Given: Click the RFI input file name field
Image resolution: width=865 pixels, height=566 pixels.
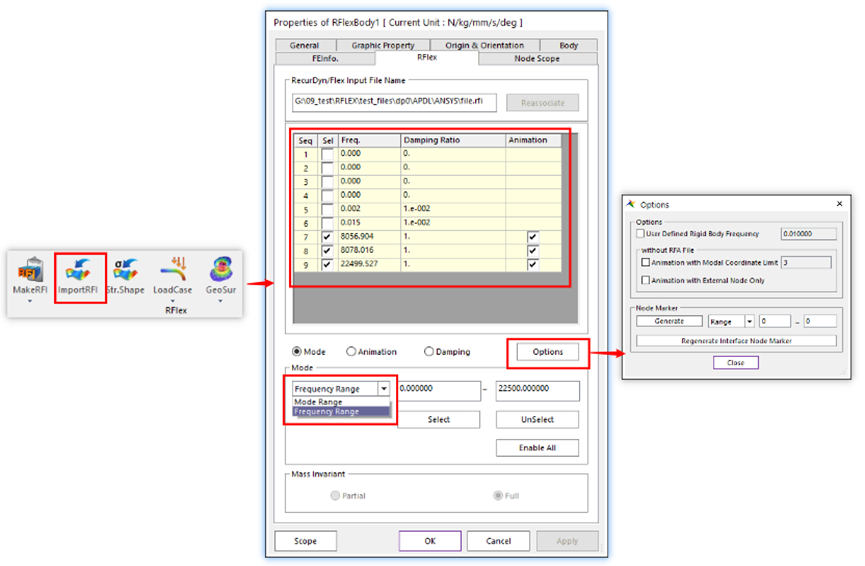Looking at the screenshot, I should tap(394, 102).
